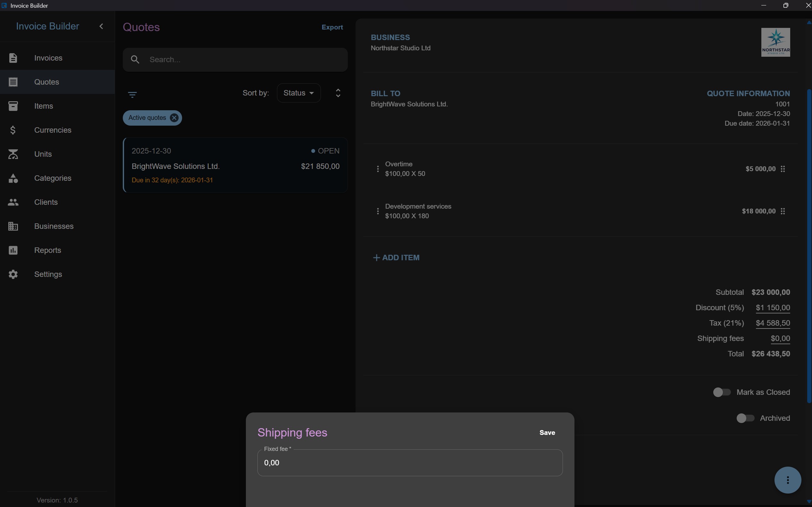Open Overtime item options menu
Screen dimensions: 812x507
pos(378,169)
